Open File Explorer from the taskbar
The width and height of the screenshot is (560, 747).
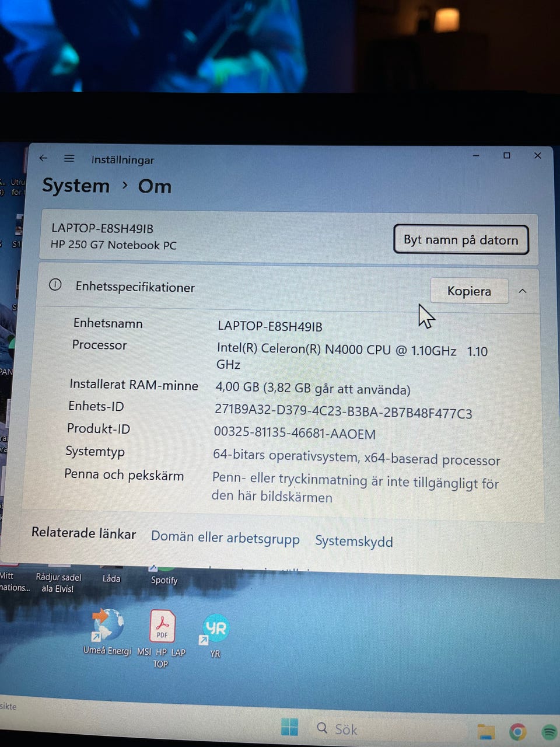click(x=486, y=731)
